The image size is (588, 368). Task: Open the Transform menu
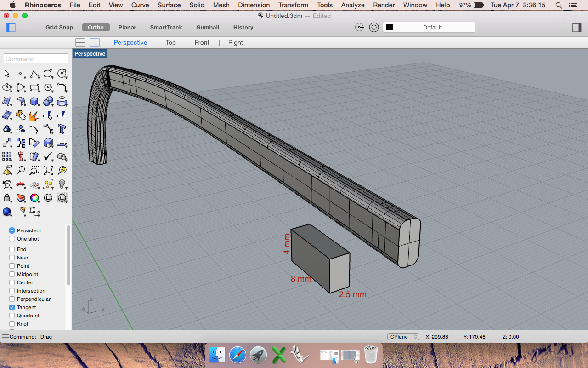[x=293, y=5]
